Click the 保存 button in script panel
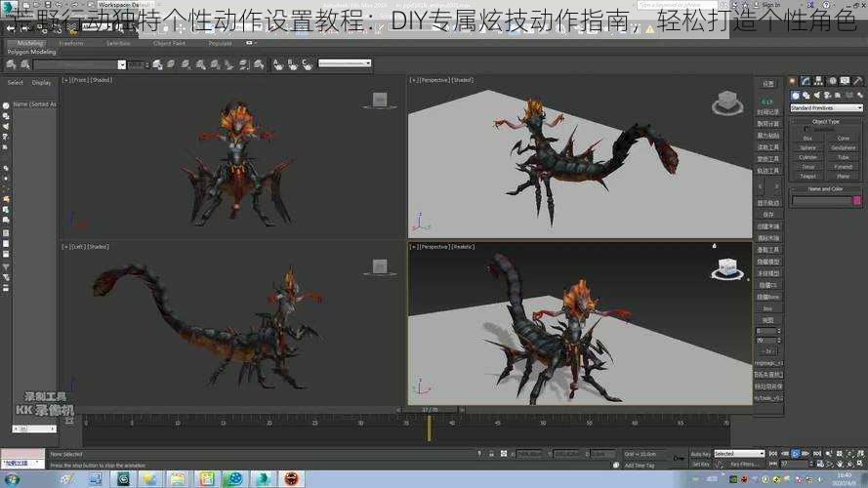 pyautogui.click(x=768, y=215)
